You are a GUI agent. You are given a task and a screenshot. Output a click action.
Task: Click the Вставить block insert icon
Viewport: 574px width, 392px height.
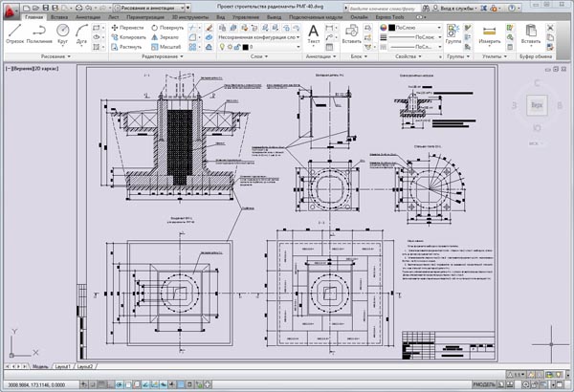[351, 34]
